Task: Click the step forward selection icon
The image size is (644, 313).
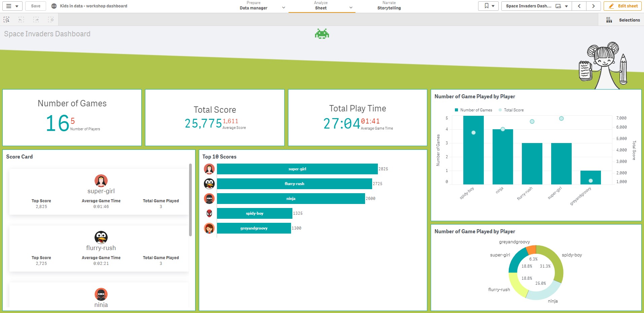Action: click(x=36, y=20)
